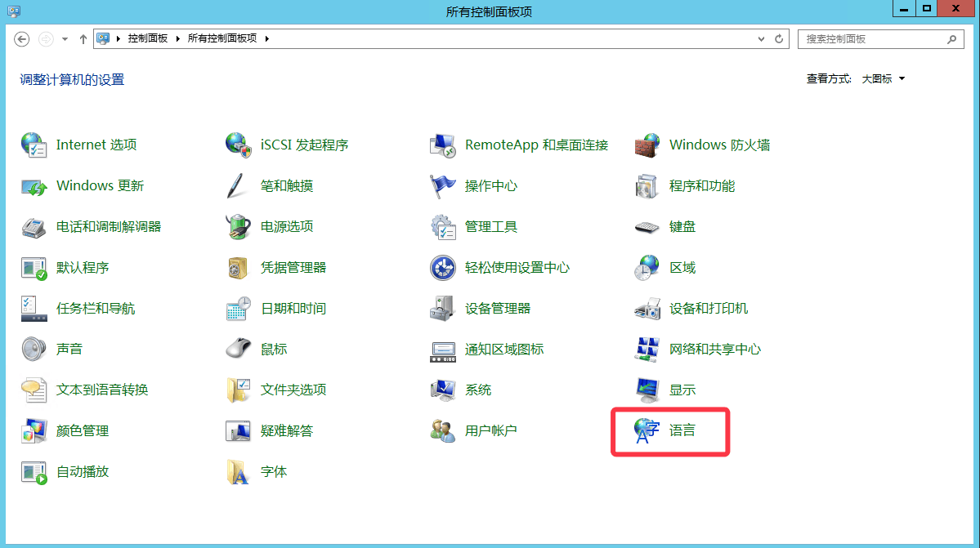Open the 设备和打印机 printer icon
The height and width of the screenshot is (548, 980).
647,309
